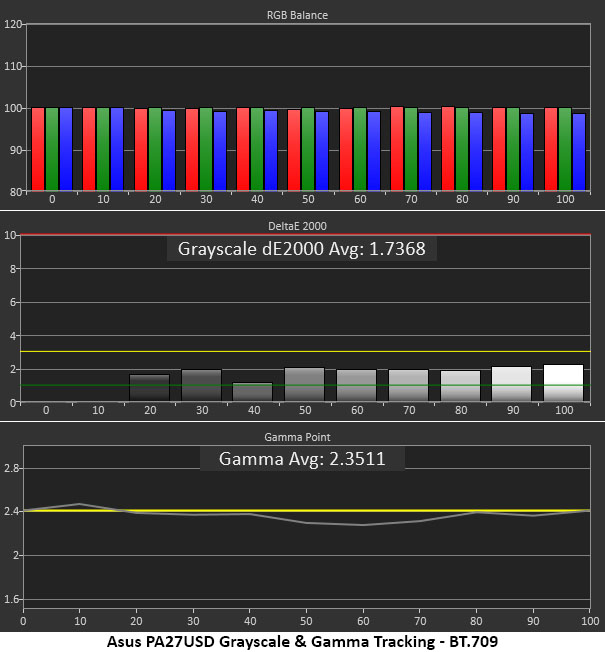Click the DeltaE bar at 50
Screen dimensions: 605x652
(305, 385)
